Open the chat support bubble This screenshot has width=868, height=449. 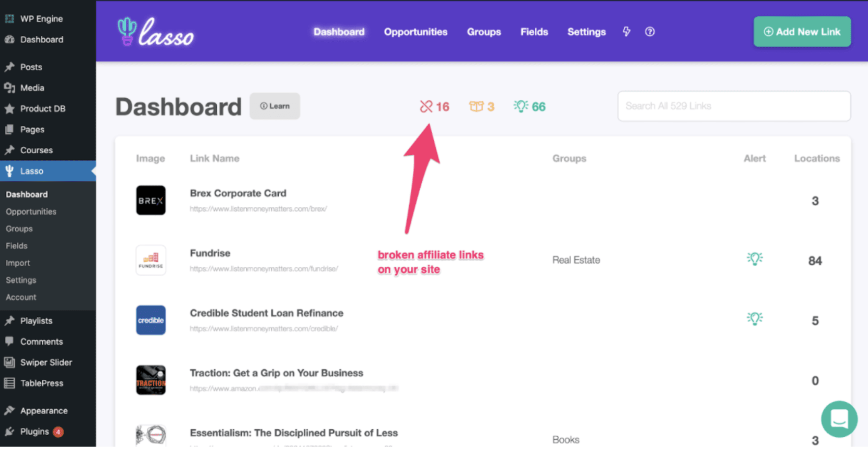pos(839,419)
